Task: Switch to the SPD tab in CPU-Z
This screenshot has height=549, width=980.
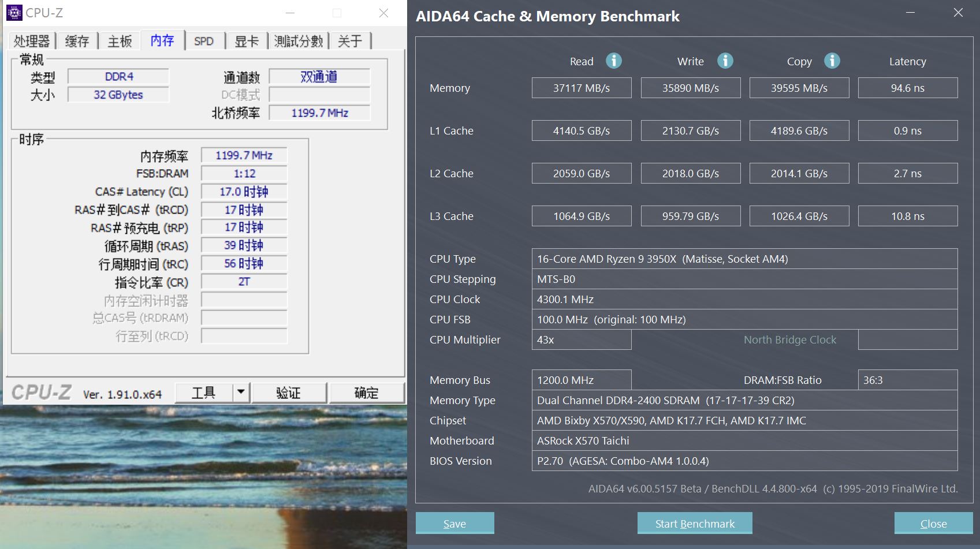Action: pos(204,40)
